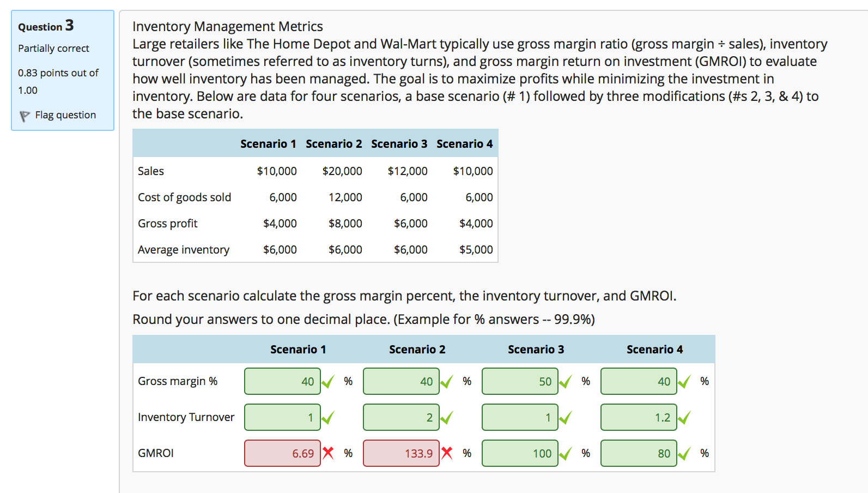This screenshot has width=868, height=493.
Task: Click the inventory turnover field showing 1.2
Action: coord(639,417)
